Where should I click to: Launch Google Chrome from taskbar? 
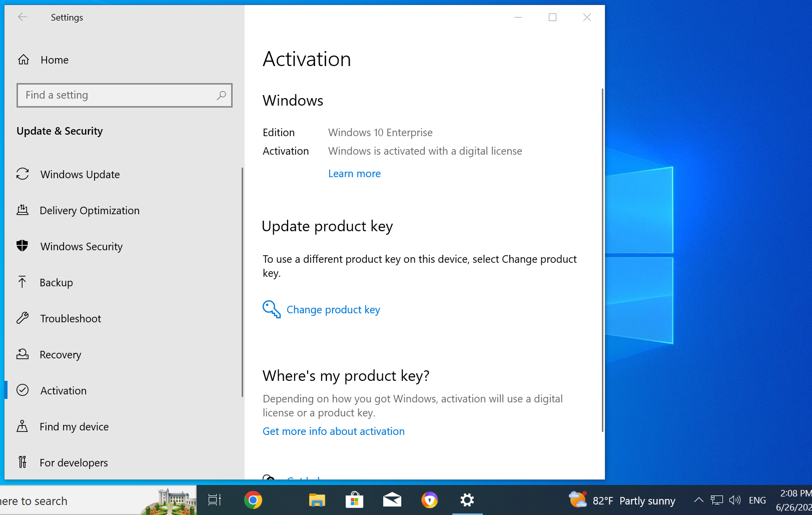pyautogui.click(x=253, y=500)
